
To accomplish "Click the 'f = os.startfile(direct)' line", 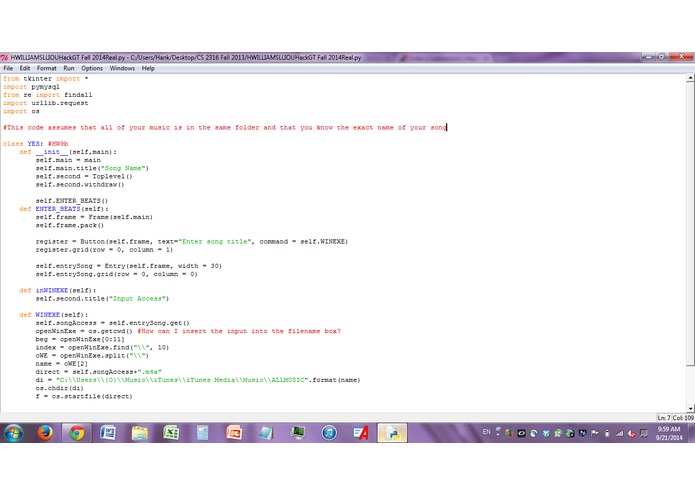I will [84, 396].
